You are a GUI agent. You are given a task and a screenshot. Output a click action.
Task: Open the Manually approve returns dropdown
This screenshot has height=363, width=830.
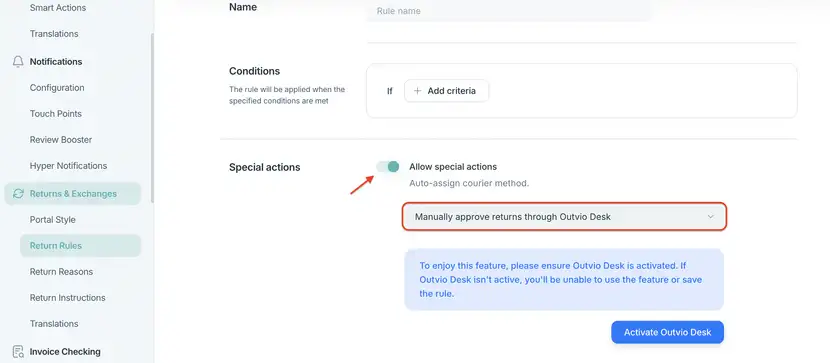(564, 216)
